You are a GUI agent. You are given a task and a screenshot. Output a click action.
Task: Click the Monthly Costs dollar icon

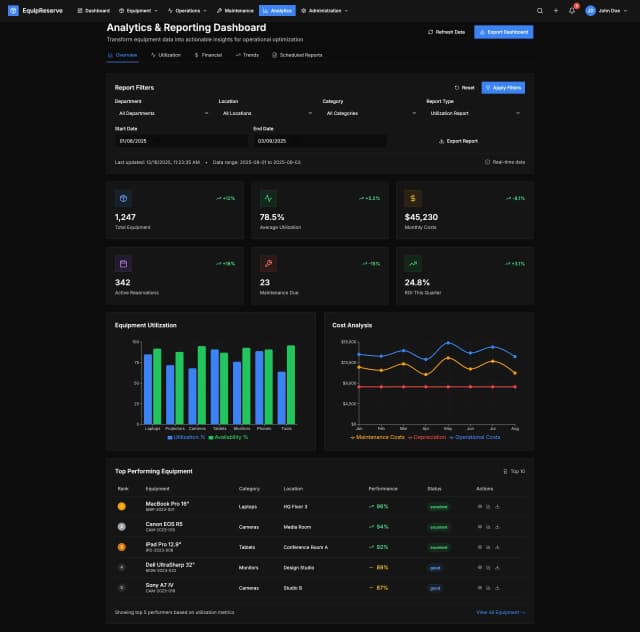tap(414, 198)
